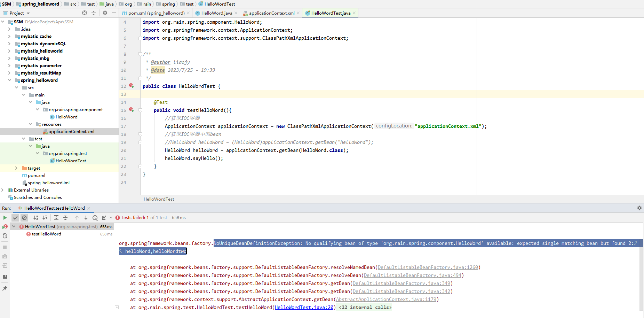Open Run panel settings gear
644x318 pixels.
click(639, 208)
